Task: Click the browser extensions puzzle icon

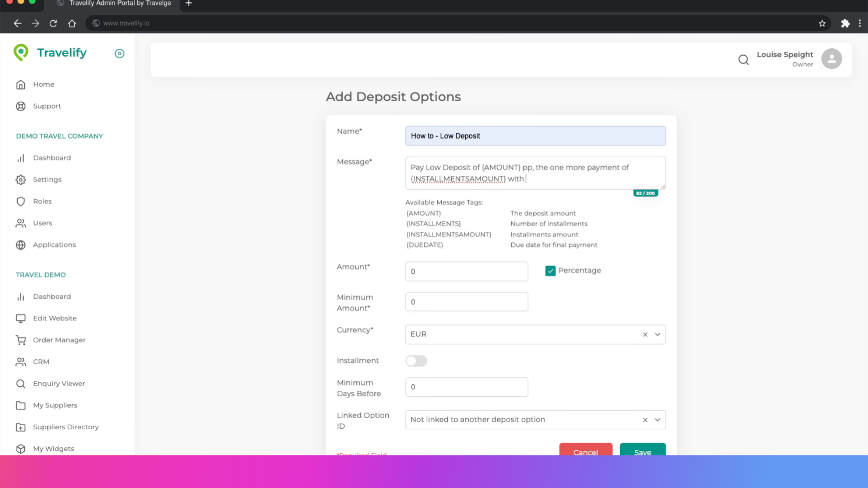Action: [x=845, y=23]
